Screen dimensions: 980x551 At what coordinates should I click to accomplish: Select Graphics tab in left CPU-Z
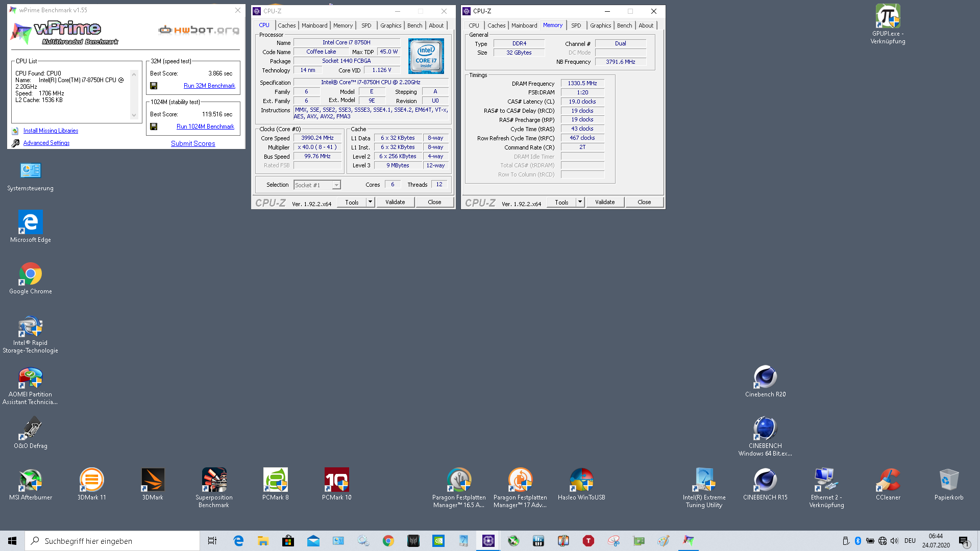coord(391,26)
